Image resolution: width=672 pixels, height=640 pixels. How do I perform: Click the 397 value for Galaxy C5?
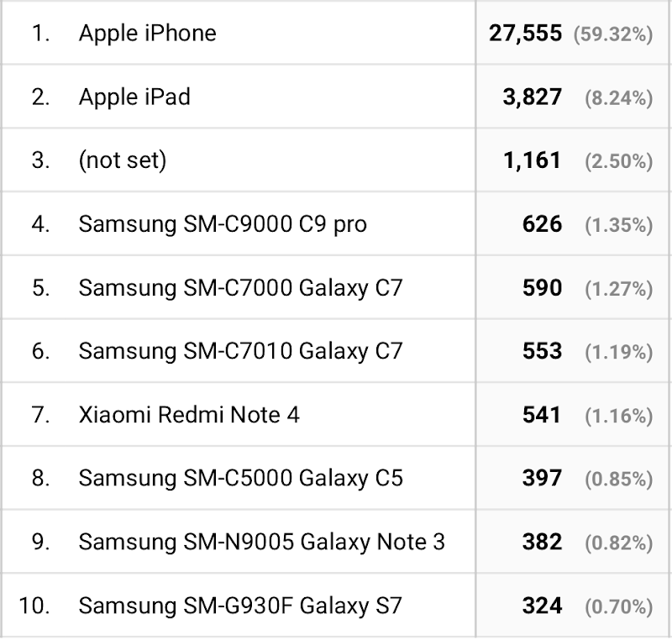(x=542, y=478)
